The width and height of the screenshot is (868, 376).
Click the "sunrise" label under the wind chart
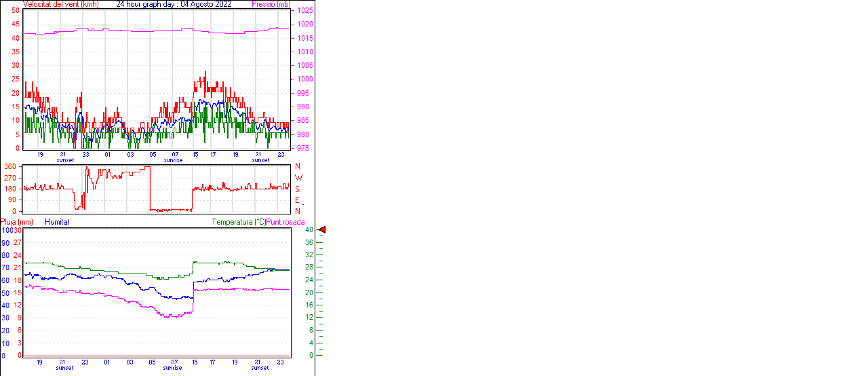coord(173,160)
